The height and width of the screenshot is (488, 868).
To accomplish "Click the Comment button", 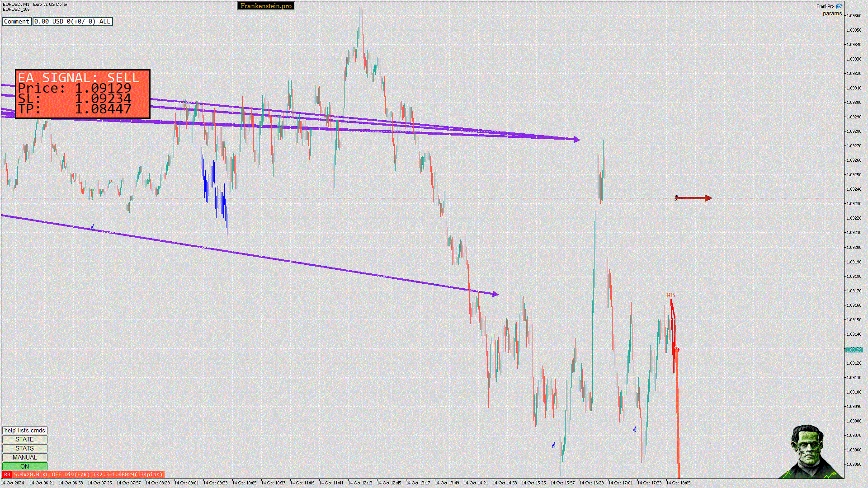I will click(x=17, y=21).
